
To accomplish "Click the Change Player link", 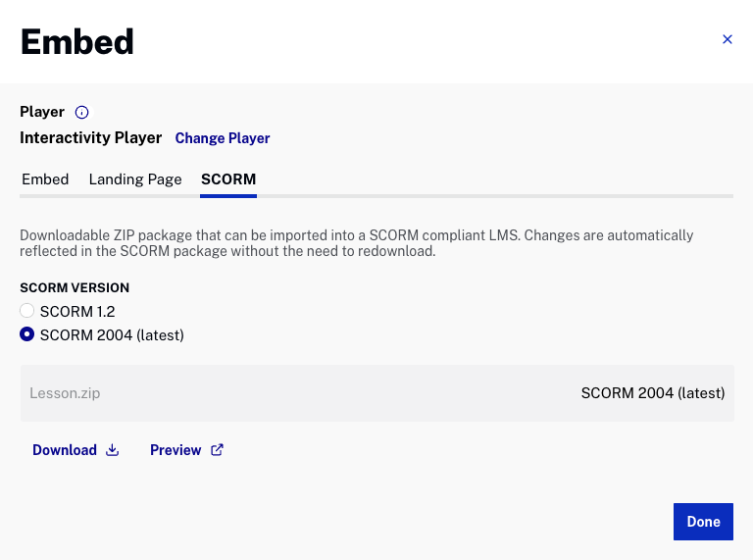I will (x=223, y=138).
